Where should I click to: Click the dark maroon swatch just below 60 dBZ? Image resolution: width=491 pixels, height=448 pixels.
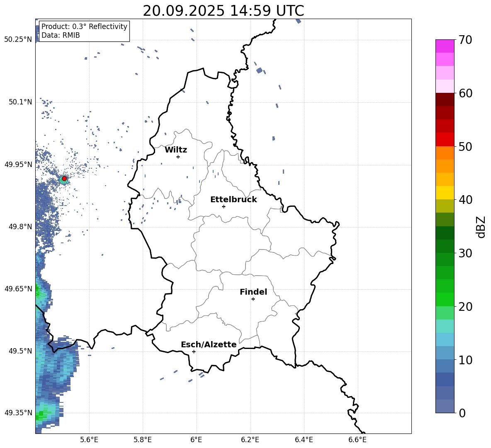pos(445,99)
